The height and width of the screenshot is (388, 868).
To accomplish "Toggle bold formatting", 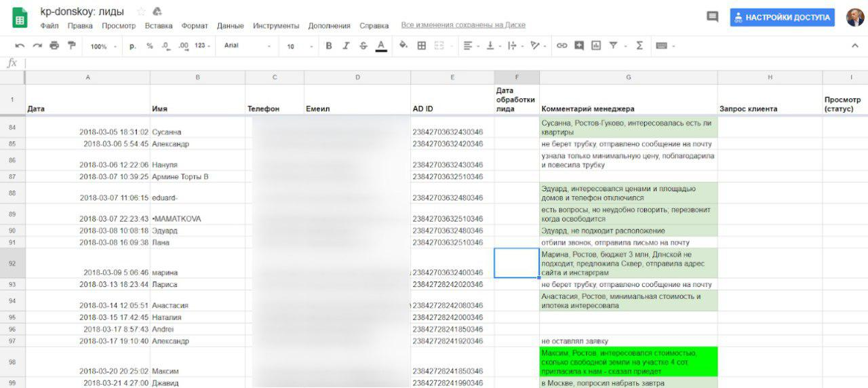I will pos(329,45).
